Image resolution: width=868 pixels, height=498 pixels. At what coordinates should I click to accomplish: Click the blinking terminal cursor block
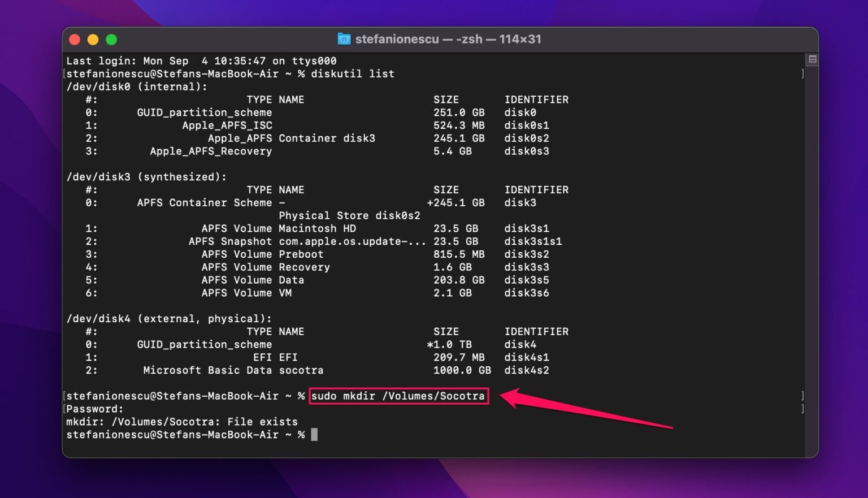(x=316, y=435)
